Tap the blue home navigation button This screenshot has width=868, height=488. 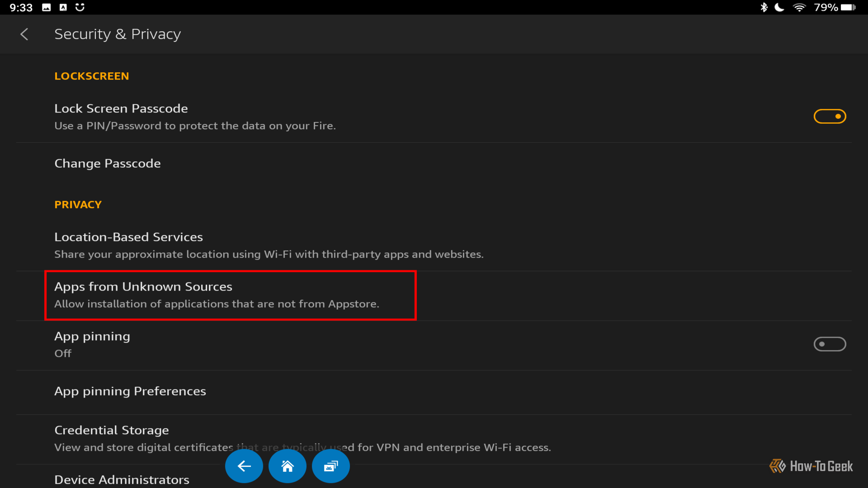pos(288,466)
